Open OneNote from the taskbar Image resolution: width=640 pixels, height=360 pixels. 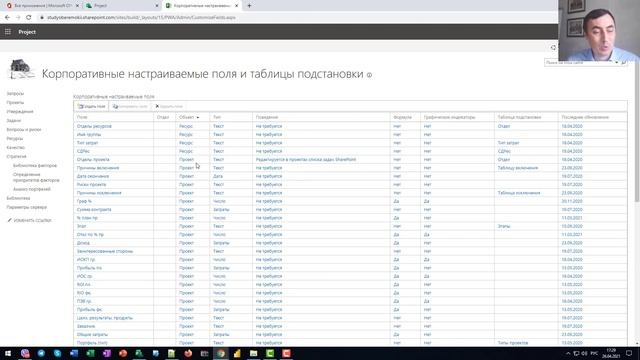tap(107, 353)
